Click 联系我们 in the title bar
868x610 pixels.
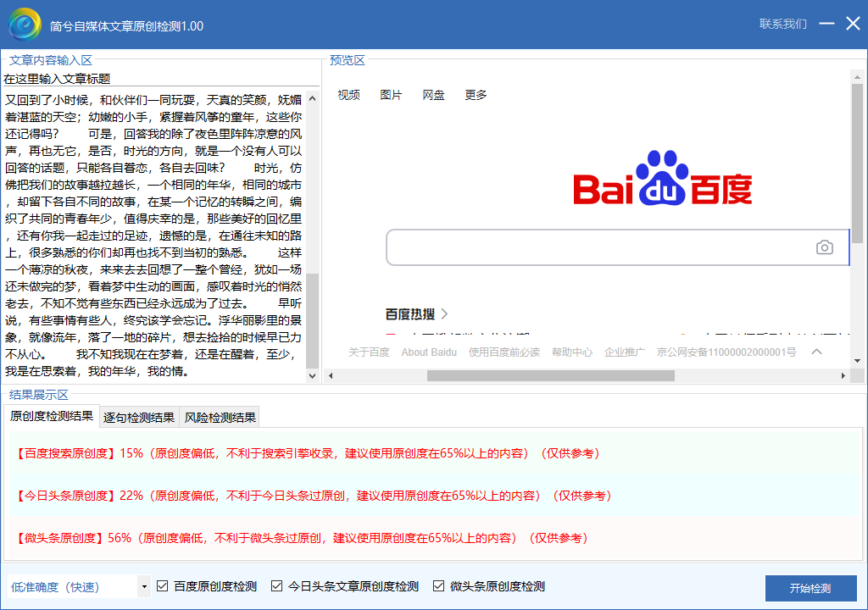[782, 24]
